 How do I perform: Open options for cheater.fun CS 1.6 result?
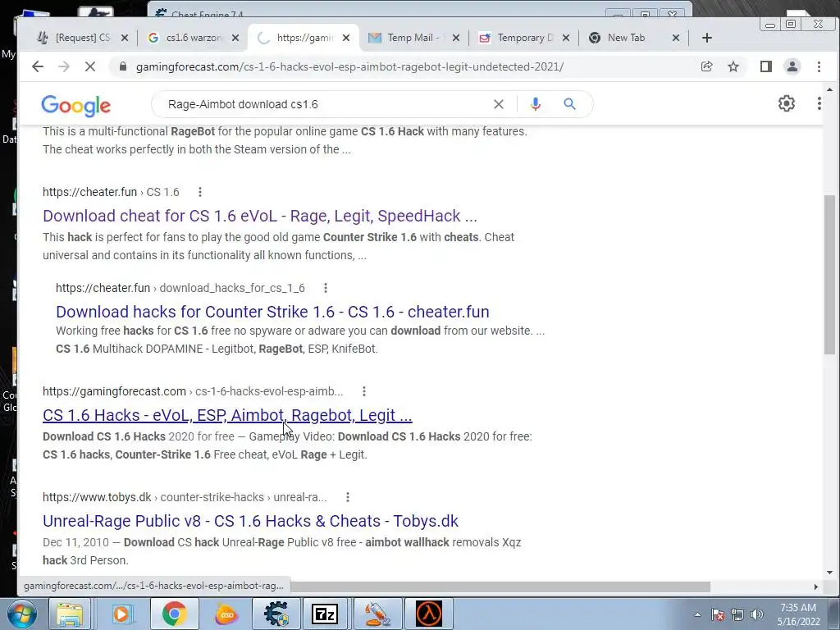click(200, 192)
